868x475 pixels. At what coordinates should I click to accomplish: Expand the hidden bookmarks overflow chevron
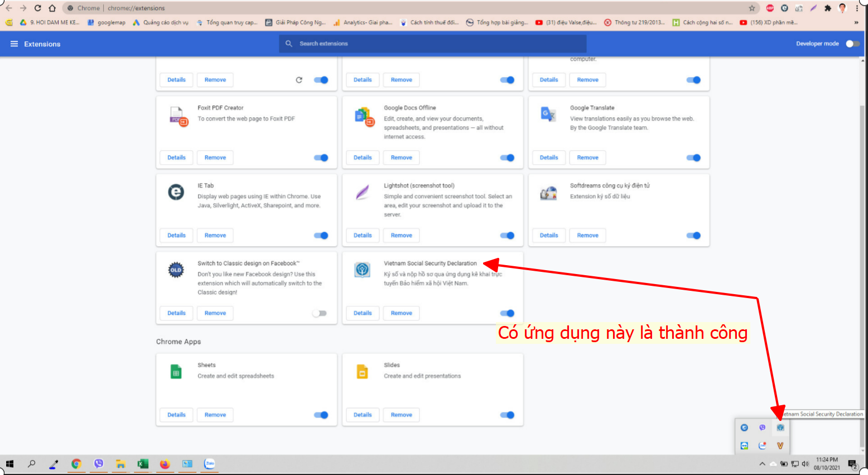coord(856,23)
